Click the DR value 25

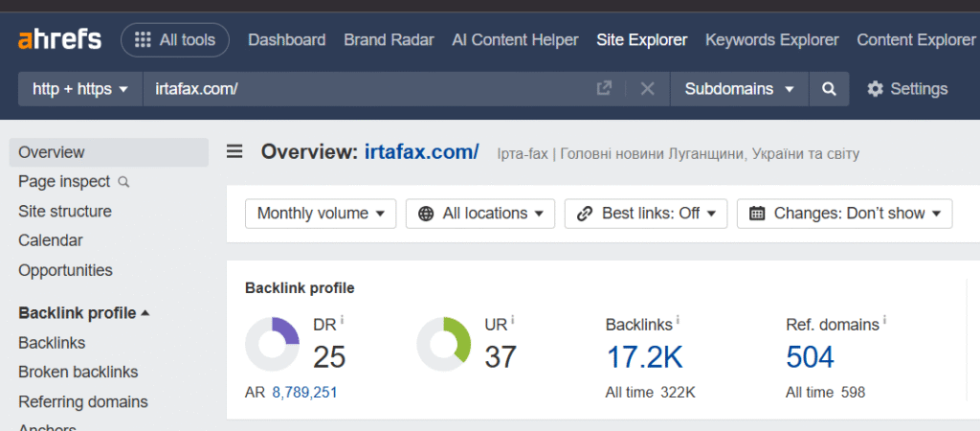point(329,358)
